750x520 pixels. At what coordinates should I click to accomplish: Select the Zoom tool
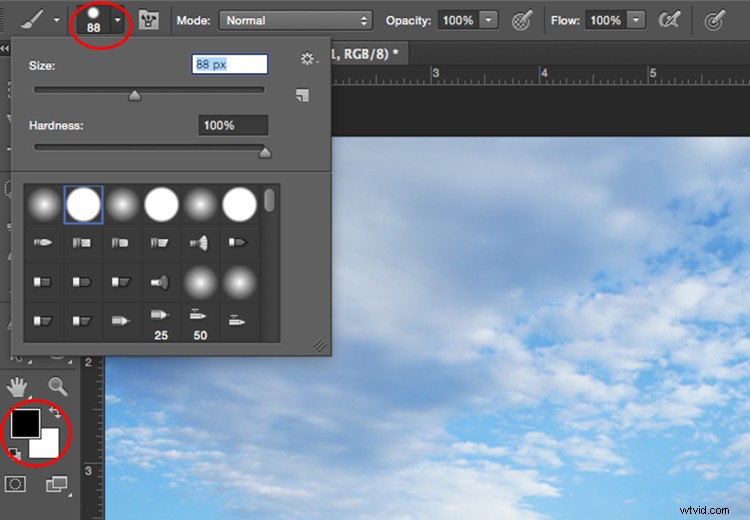pos(57,386)
